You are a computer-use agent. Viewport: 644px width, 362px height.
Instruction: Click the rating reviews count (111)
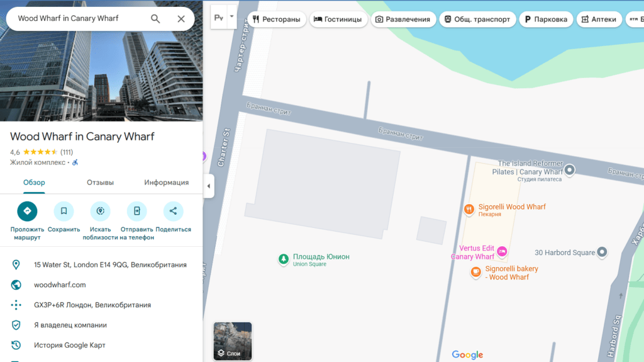point(67,152)
